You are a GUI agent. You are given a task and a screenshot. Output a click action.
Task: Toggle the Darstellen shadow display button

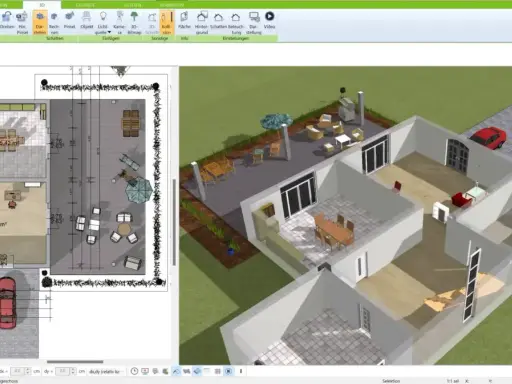(x=40, y=22)
